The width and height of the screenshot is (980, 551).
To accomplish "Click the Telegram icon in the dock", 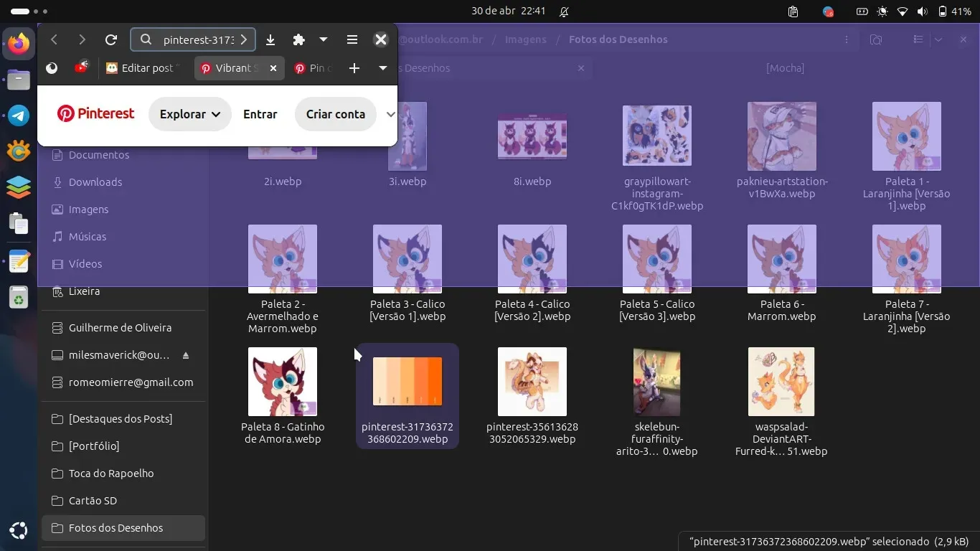I will (x=19, y=116).
